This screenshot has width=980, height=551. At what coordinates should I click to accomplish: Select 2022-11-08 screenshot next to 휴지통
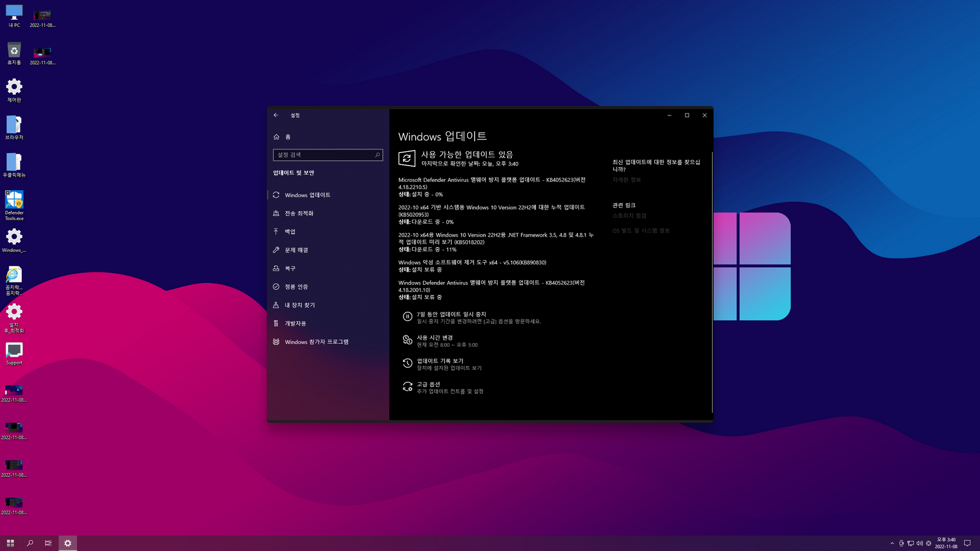click(x=42, y=55)
